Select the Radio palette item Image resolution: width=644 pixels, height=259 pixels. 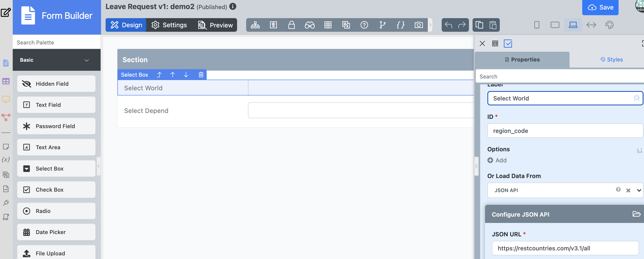(56, 211)
